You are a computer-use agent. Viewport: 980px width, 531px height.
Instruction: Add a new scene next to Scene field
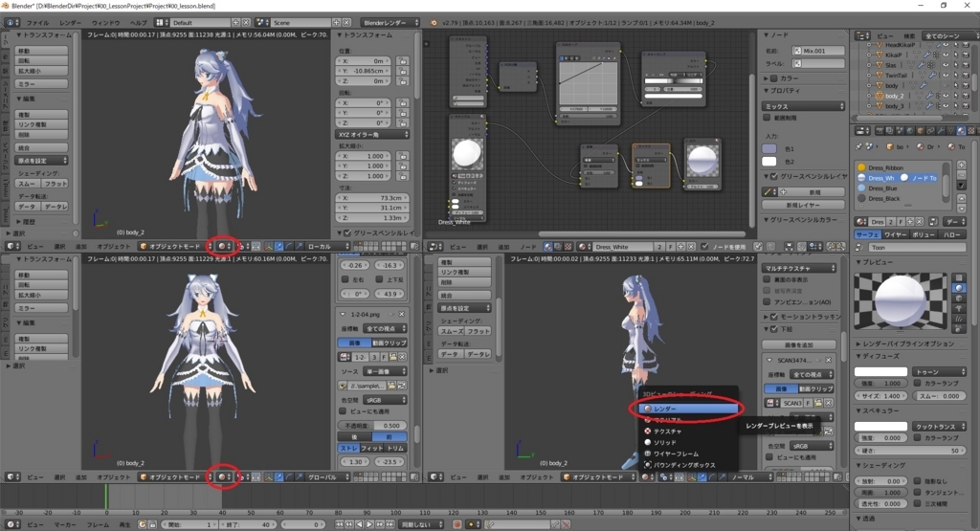(336, 23)
